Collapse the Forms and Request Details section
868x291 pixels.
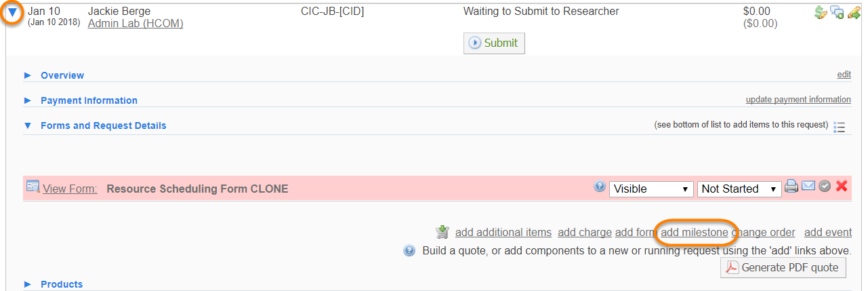pyautogui.click(x=28, y=125)
